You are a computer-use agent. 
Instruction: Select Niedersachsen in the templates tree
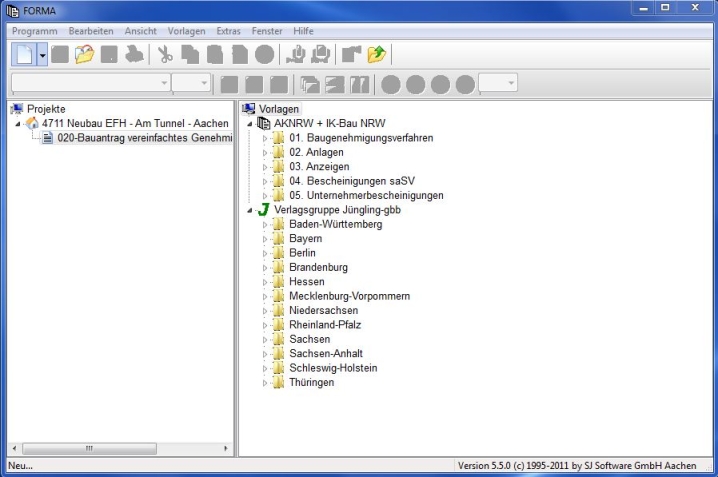tap(323, 311)
